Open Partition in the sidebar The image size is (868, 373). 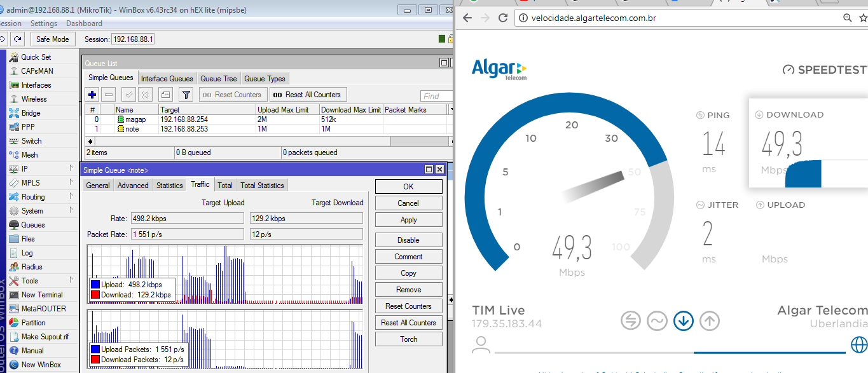pos(33,323)
